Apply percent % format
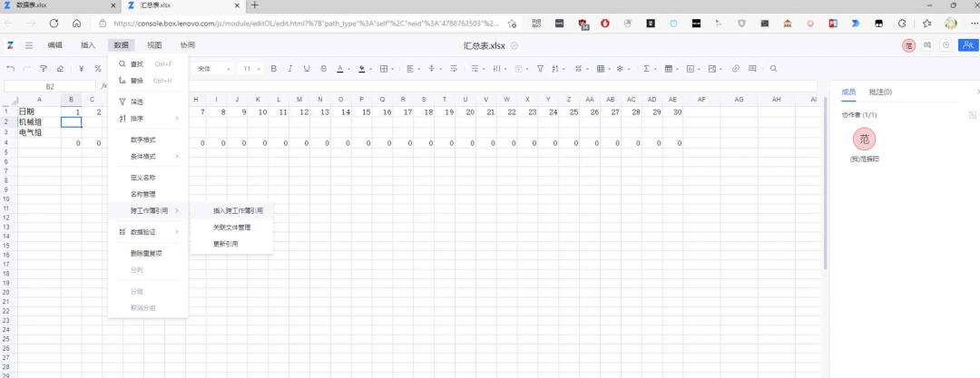Viewport: 980px width, 378px height. [x=97, y=69]
